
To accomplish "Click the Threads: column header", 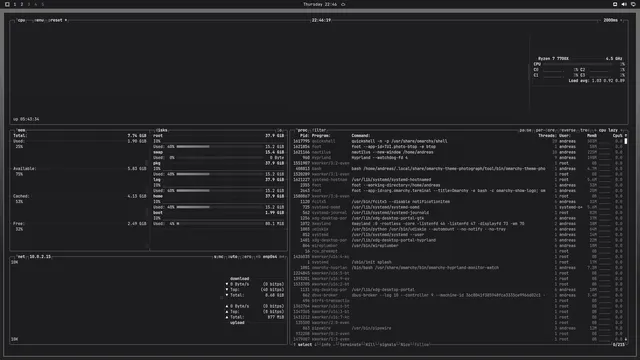I will click(x=547, y=136).
